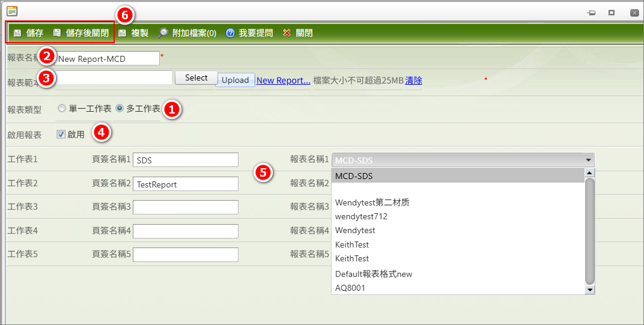
Task: Choose 關閉 in the toolbar
Action: 305,33
